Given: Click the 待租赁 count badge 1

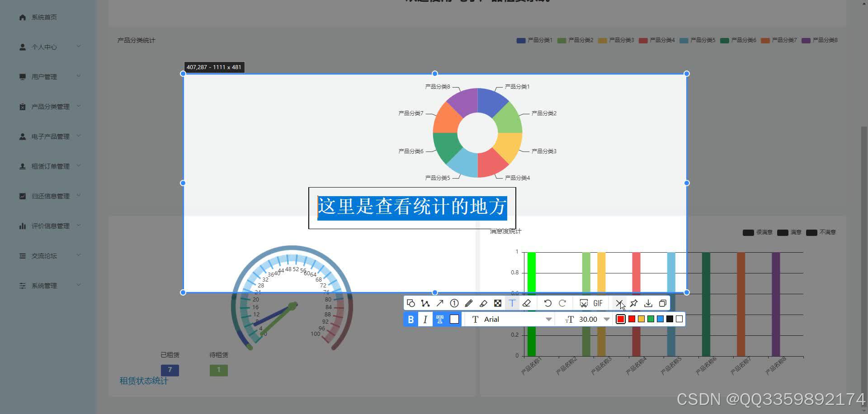Looking at the screenshot, I should point(219,370).
